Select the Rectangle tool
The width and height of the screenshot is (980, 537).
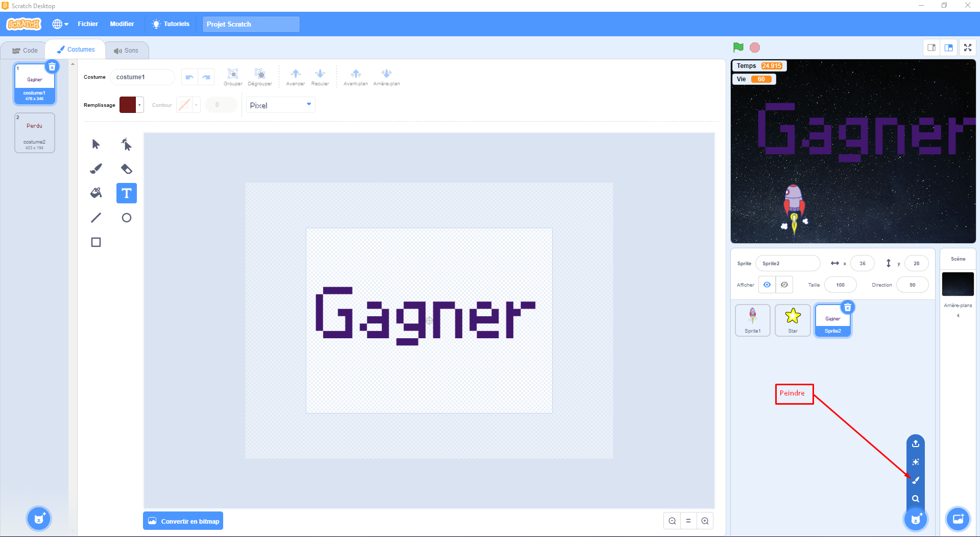click(x=96, y=242)
